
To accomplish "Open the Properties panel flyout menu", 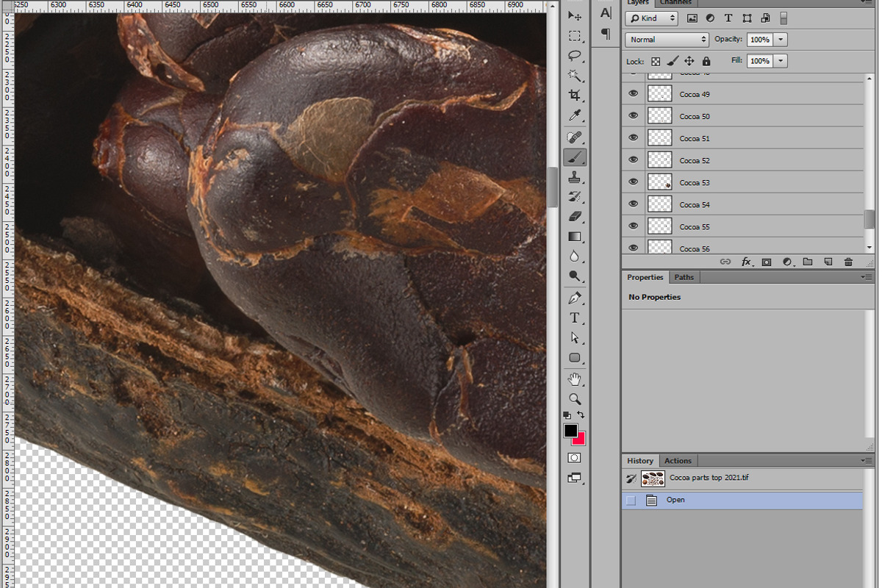I will pyautogui.click(x=867, y=277).
